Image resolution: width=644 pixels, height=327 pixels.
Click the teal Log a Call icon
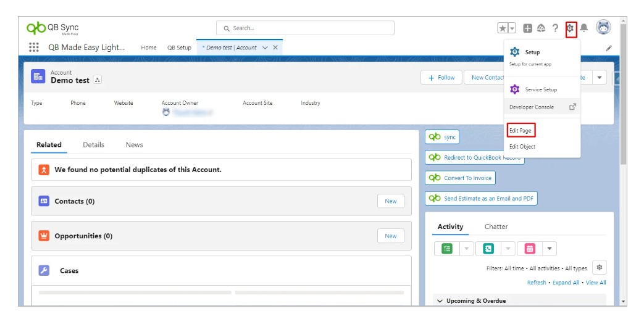tap(488, 249)
